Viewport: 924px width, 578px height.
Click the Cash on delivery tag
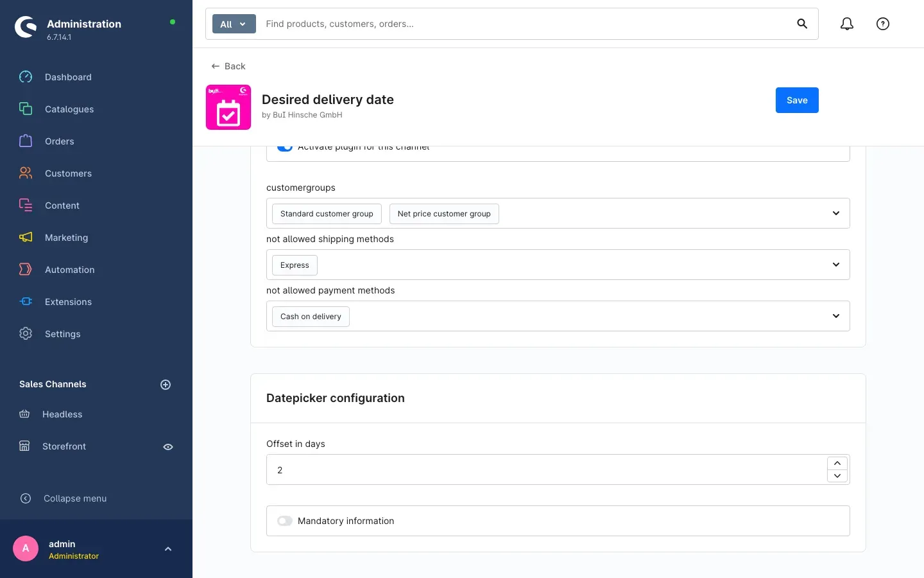click(311, 317)
